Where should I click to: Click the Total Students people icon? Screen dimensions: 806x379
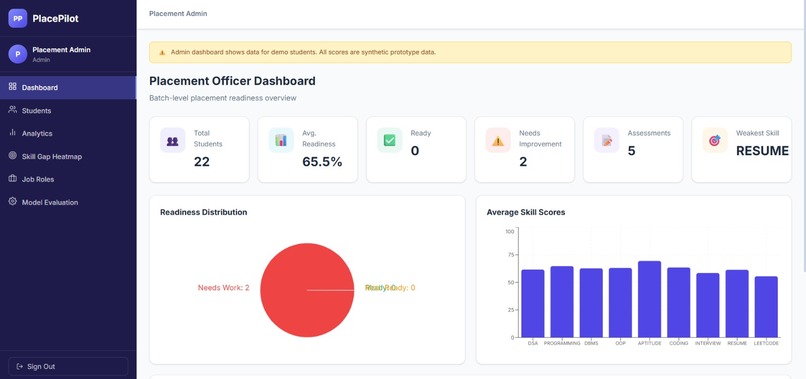coord(173,140)
